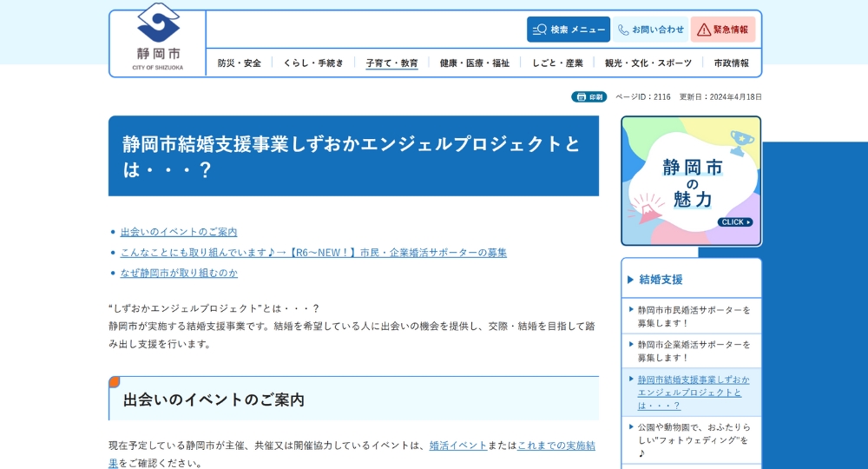Jump to 出会いのイベントのご案内 anchor link

179,232
